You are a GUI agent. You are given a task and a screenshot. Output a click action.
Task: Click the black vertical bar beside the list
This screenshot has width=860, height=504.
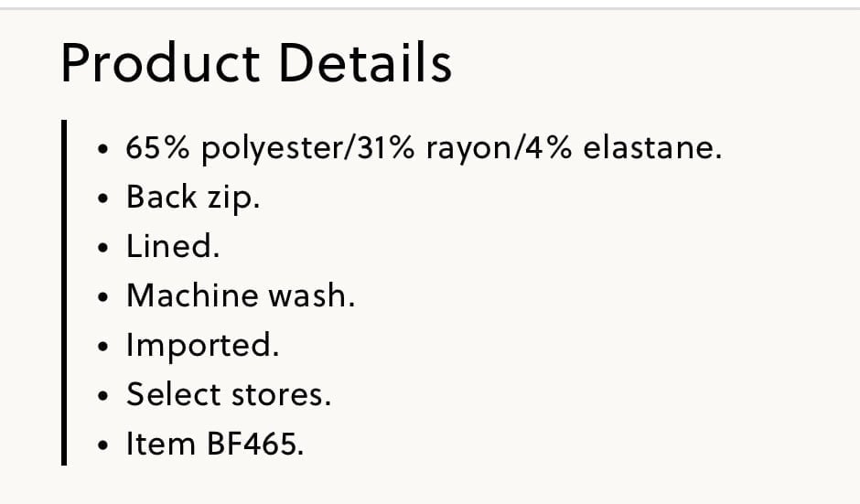[64, 293]
